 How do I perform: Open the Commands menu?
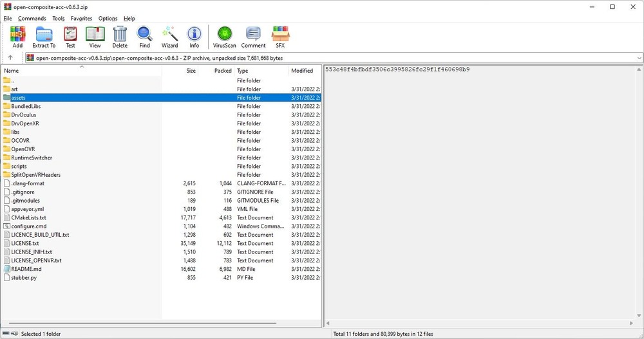coord(32,19)
